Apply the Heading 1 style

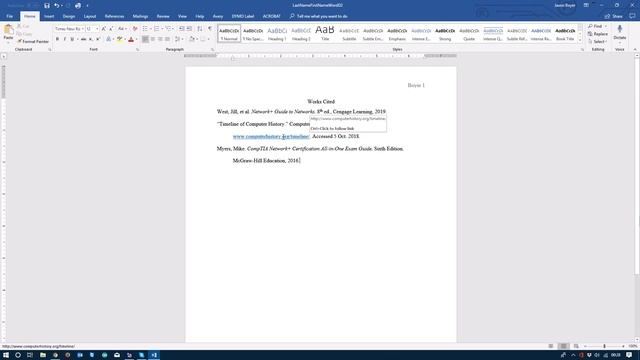(277, 33)
